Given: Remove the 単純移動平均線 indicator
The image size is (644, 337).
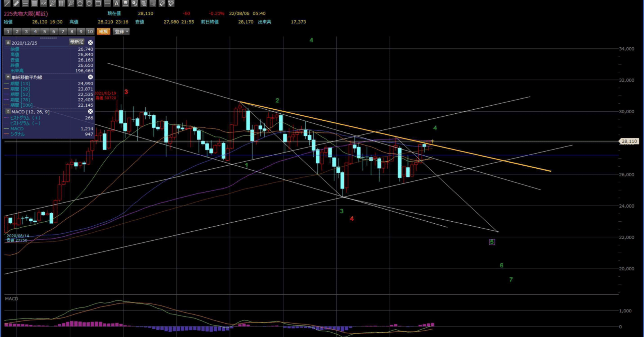Looking at the screenshot, I should click(90, 77).
